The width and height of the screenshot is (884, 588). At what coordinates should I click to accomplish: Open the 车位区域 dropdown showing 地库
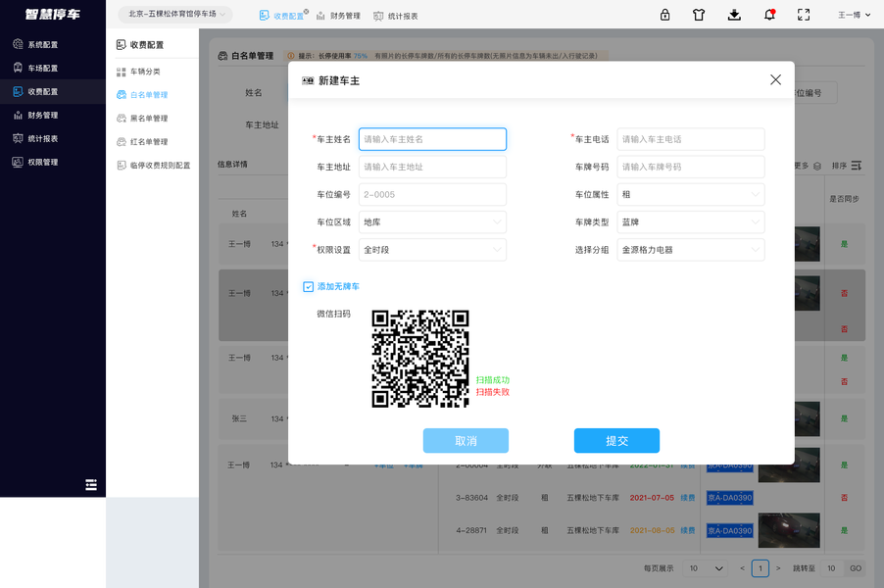coord(432,222)
